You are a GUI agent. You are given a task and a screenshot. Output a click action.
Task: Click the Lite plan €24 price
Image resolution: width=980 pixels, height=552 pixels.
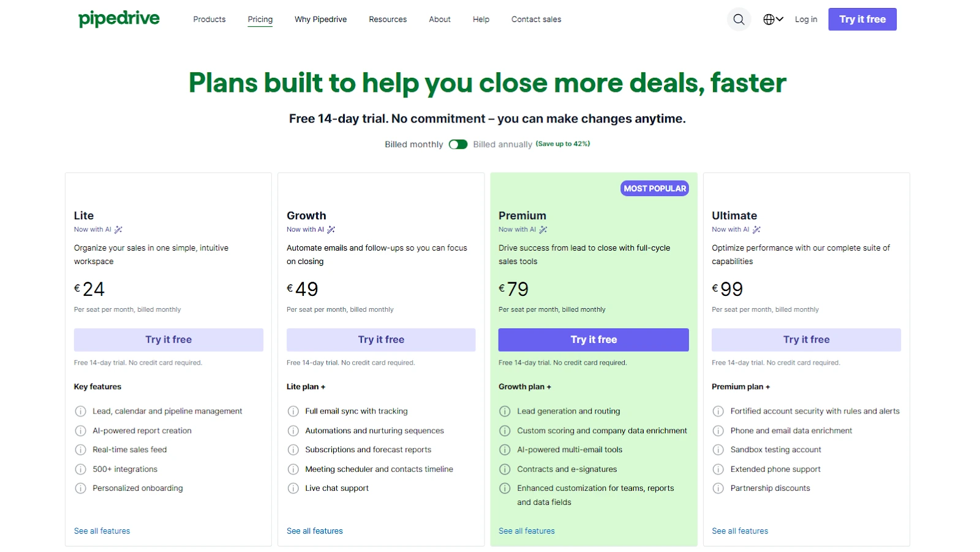(x=89, y=289)
